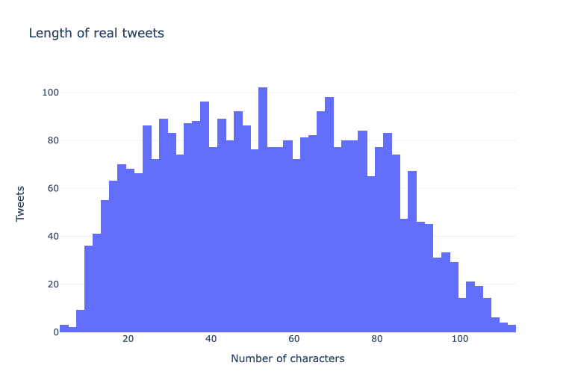Click the y-axis tick label 60

coord(53,188)
